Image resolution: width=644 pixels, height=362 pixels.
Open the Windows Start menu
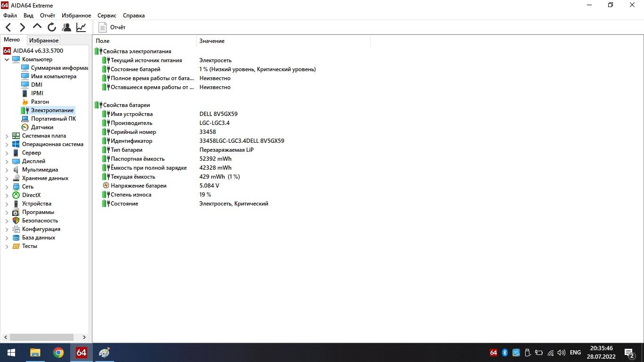point(11,353)
